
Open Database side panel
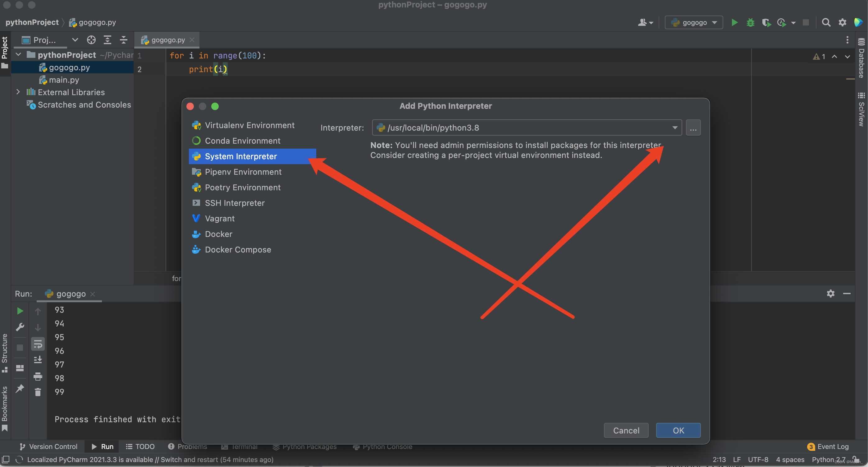pos(861,58)
